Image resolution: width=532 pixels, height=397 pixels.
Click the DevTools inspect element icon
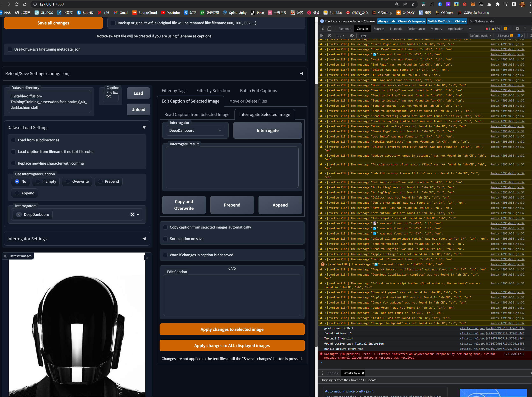(x=322, y=29)
